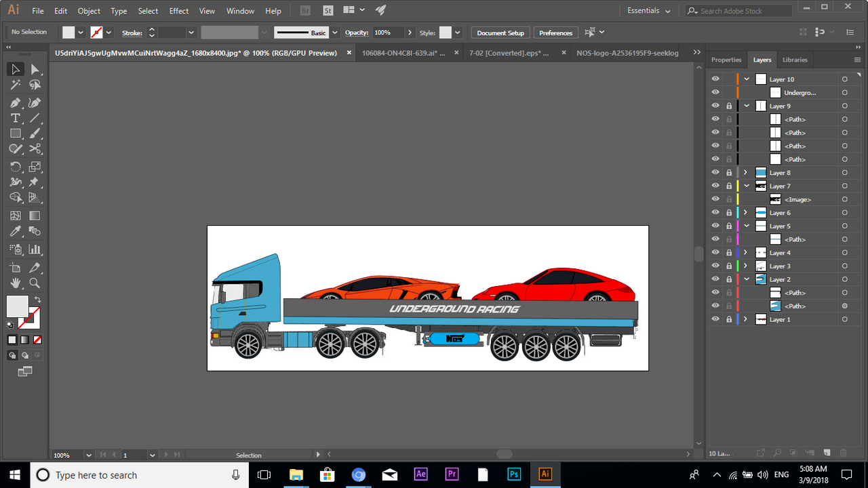Select the Puppet Warp pin tool
This screenshot has width=868, height=488.
click(35, 182)
